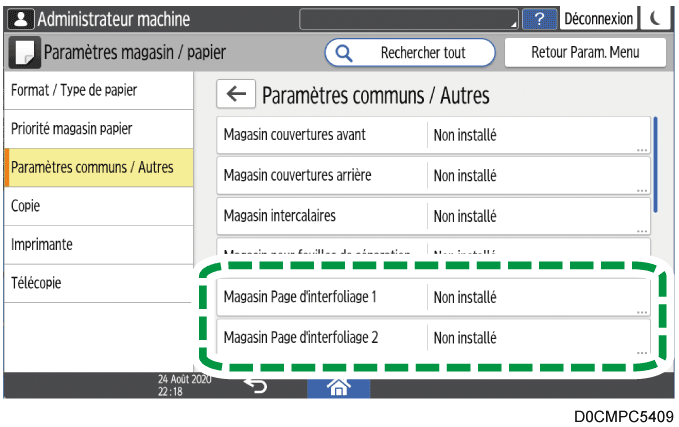Click the magnifier icon in Rechercher tout
The width and height of the screenshot is (679, 427).
tap(344, 52)
